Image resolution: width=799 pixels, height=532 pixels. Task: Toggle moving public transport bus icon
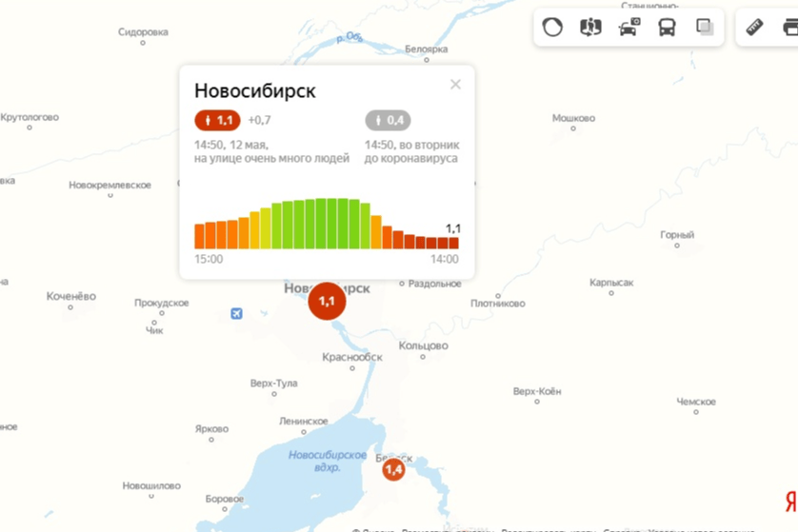[667, 27]
